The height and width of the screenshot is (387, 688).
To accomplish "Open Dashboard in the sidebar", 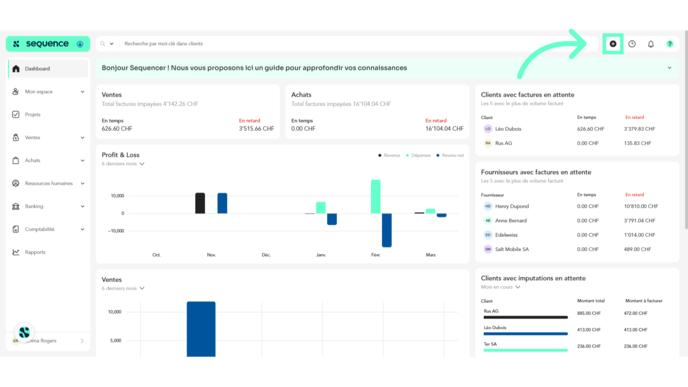I will tap(48, 69).
